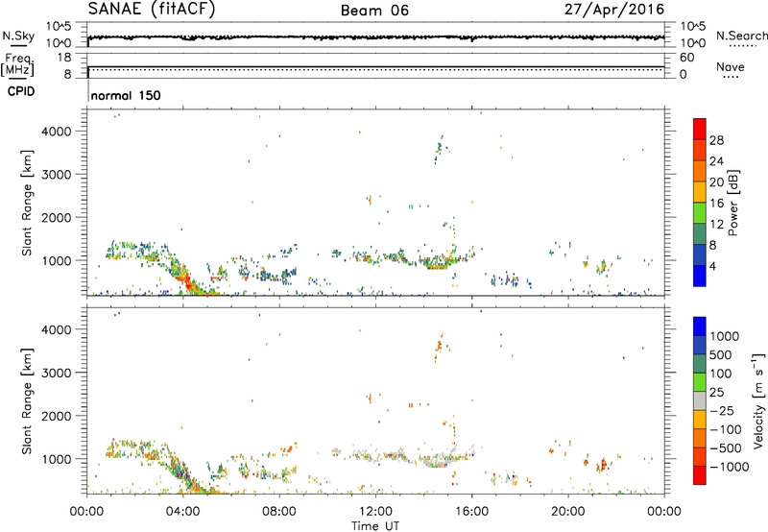Click the 'normal 150' CPID text

(x=126, y=95)
